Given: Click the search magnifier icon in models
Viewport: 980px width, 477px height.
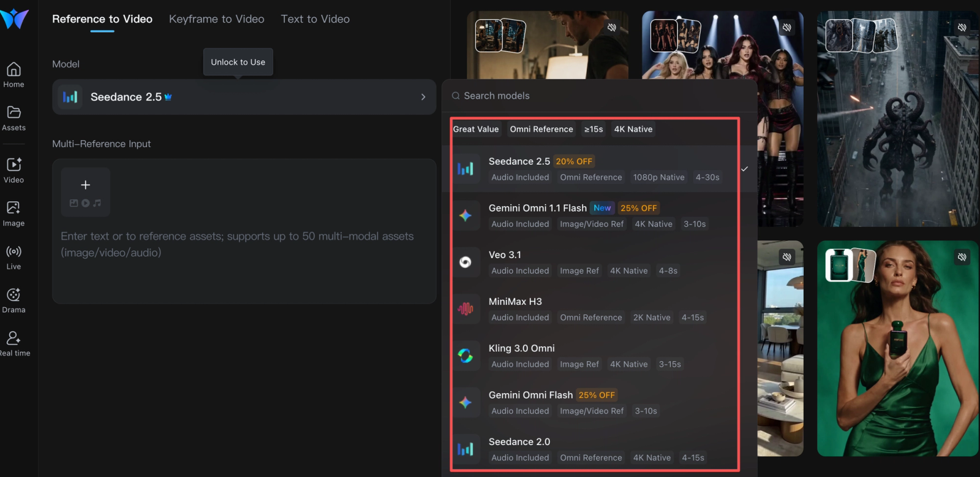Looking at the screenshot, I should [x=456, y=96].
